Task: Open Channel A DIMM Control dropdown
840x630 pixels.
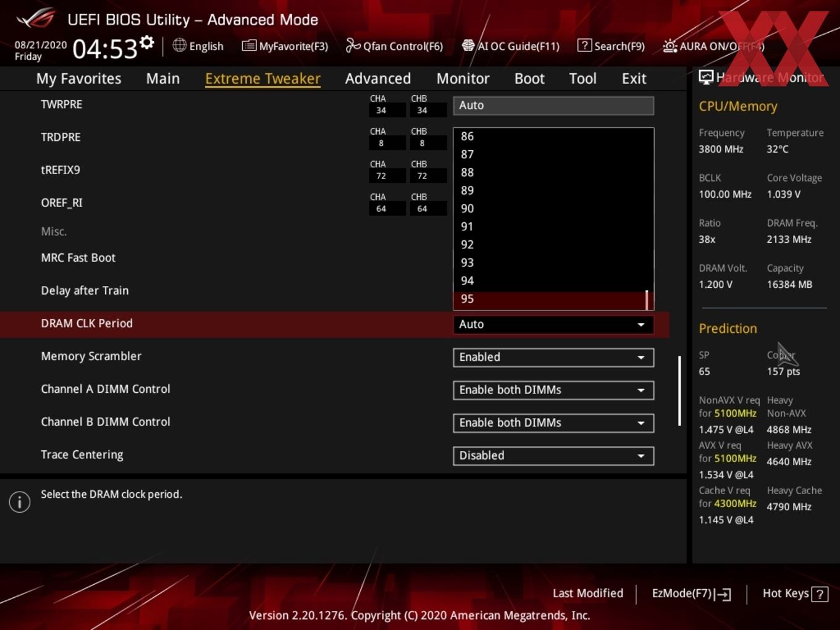Action: 553,390
